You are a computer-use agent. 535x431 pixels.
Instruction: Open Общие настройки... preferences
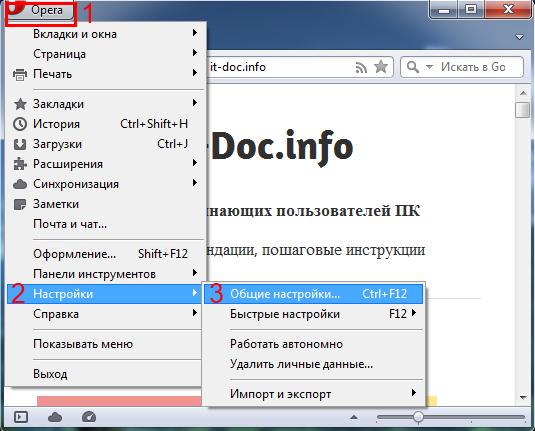click(313, 294)
